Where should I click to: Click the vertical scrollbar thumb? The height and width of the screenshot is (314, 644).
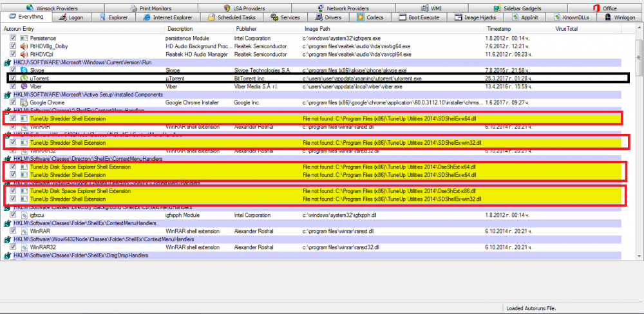click(x=639, y=58)
